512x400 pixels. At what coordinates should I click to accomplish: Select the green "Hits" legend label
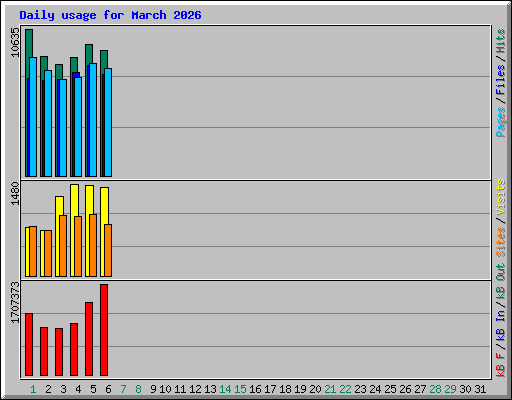tap(500, 41)
